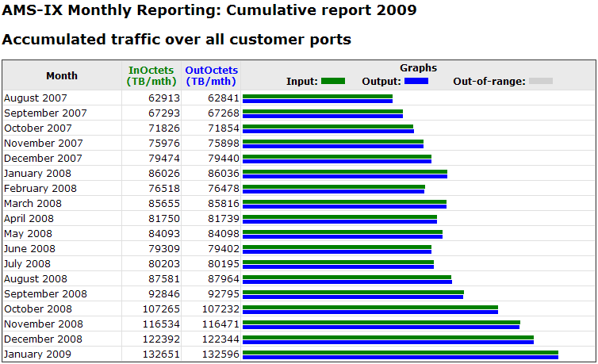Screen dimensions: 598x364
Task: Click OutOctets value 86036
Action: [224, 174]
